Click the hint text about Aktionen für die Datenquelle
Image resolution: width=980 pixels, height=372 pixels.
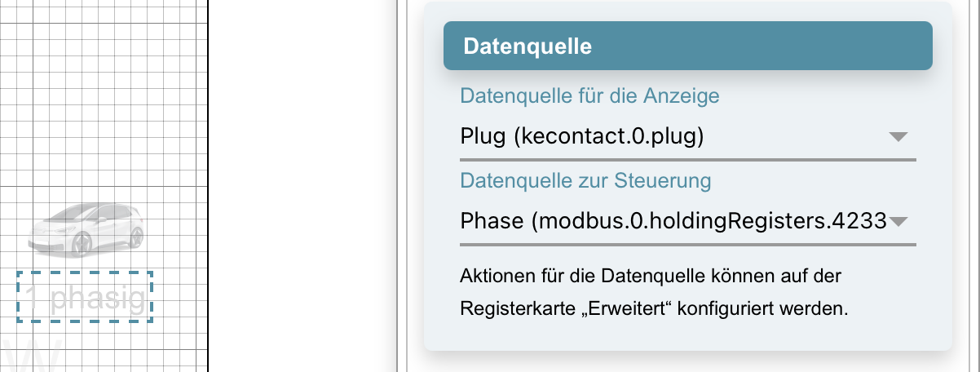pos(654,293)
